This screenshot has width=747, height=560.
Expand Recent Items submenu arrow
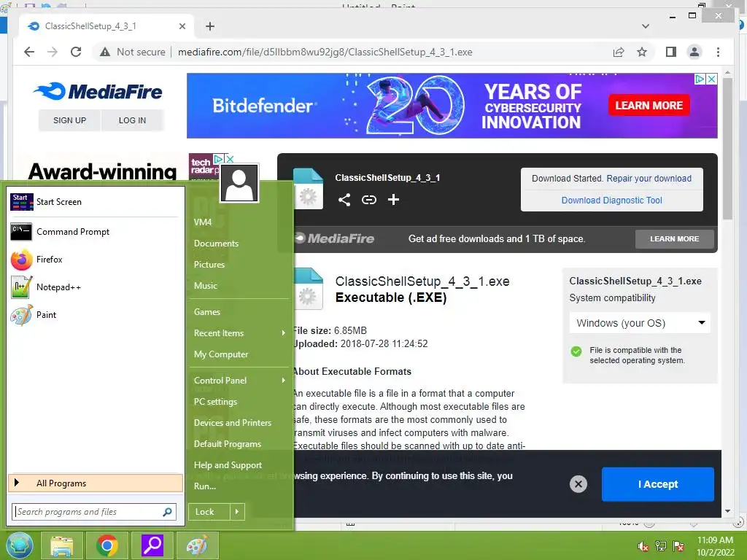pyautogui.click(x=284, y=332)
